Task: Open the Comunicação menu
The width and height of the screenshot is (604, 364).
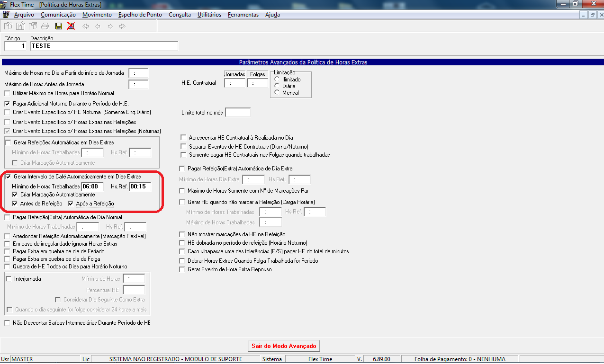Action: [58, 15]
